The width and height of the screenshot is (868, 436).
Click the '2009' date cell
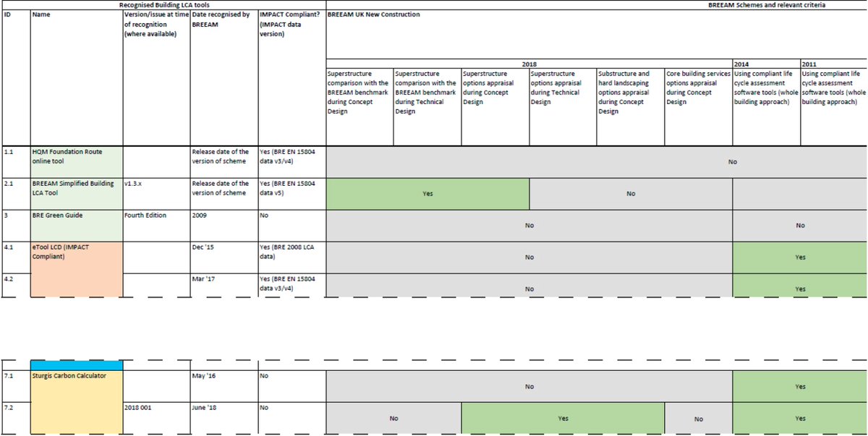[224, 226]
